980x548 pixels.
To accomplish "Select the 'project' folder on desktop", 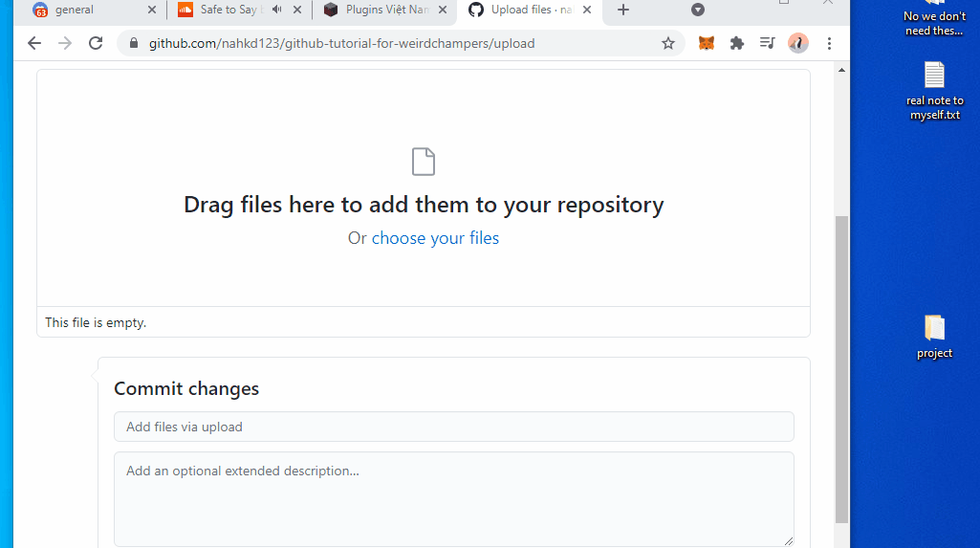I will (934, 338).
